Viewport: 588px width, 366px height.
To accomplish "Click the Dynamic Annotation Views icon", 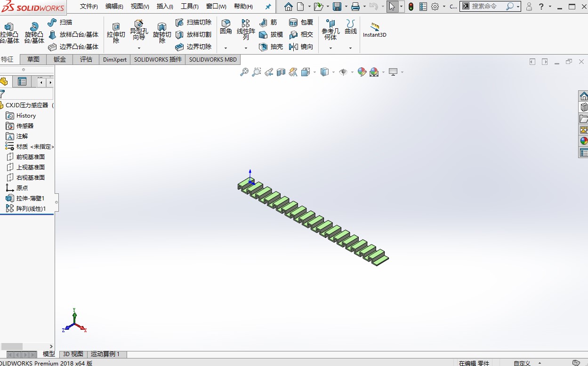I will [x=293, y=72].
